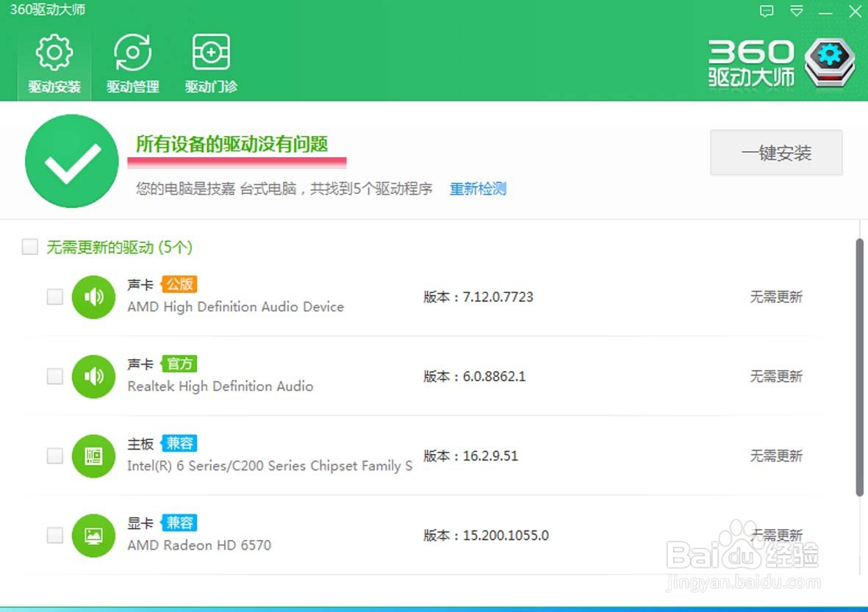Image resolution: width=868 pixels, height=612 pixels.
Task: Click version text 6.0.8862.1
Action: [494, 376]
